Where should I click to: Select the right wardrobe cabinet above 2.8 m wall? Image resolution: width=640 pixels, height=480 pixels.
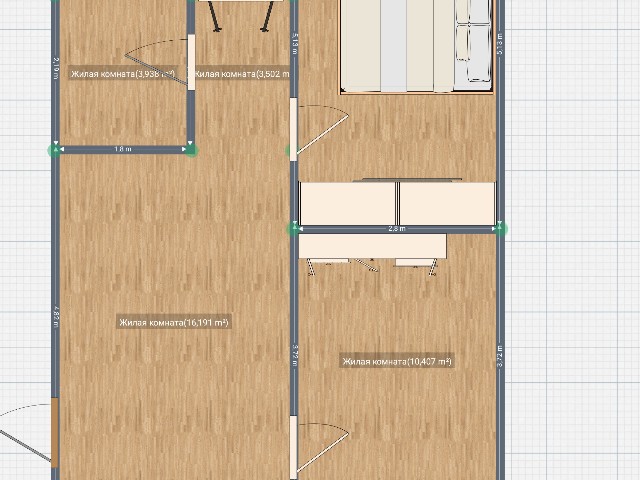tap(447, 203)
